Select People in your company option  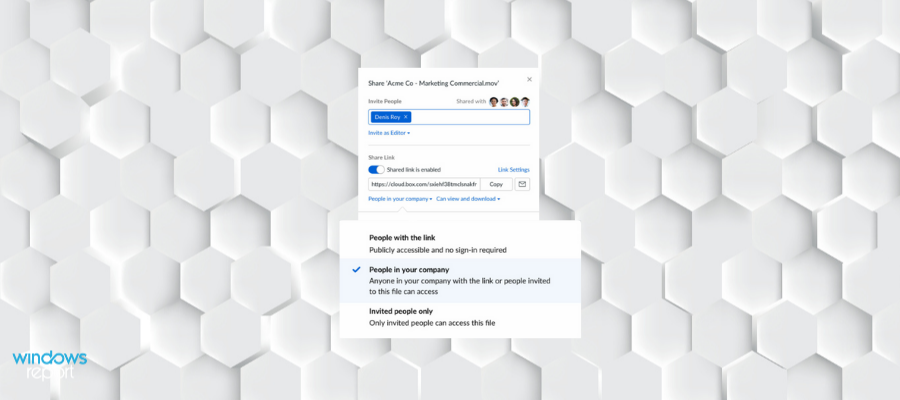point(460,281)
